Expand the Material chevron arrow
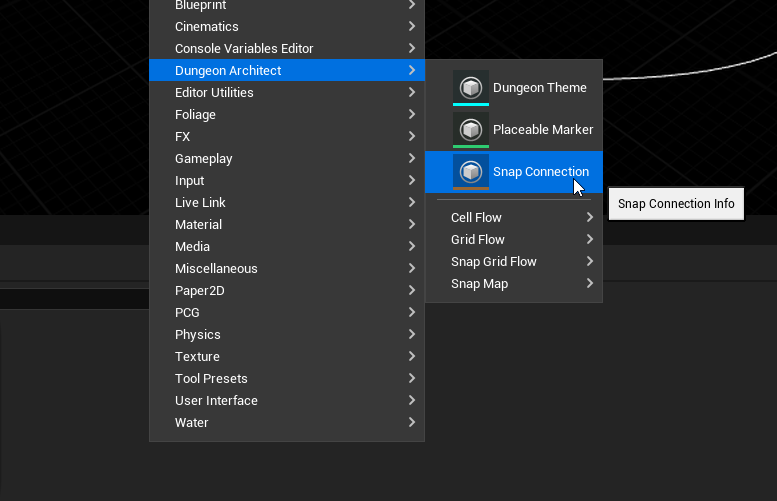 [412, 224]
